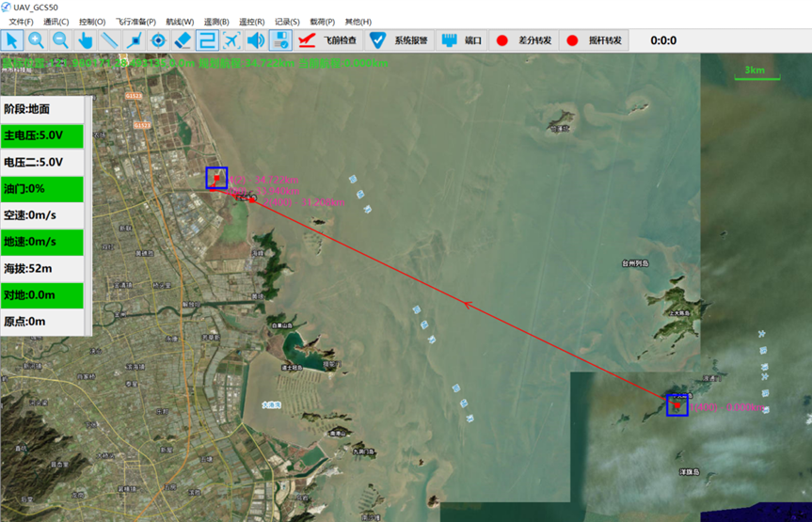The height and width of the screenshot is (522, 812).
Task: Click the blue waypoint square near coastline
Action: pos(216,178)
